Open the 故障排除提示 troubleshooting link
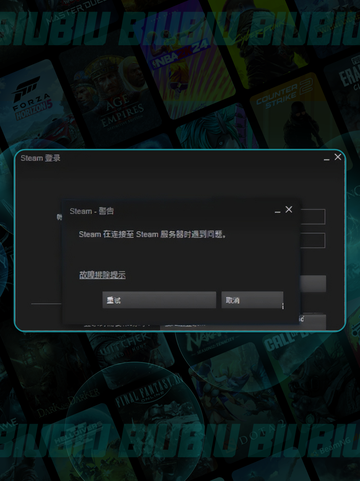The width and height of the screenshot is (360, 481). point(102,275)
